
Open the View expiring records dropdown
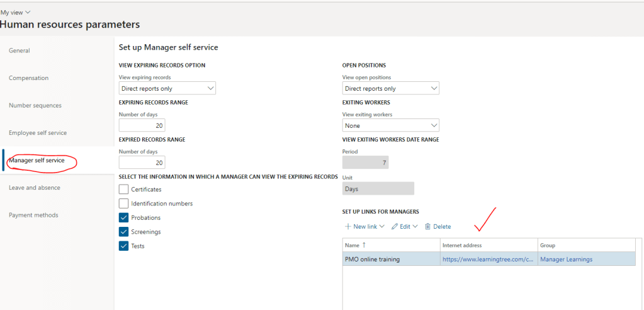pyautogui.click(x=167, y=89)
